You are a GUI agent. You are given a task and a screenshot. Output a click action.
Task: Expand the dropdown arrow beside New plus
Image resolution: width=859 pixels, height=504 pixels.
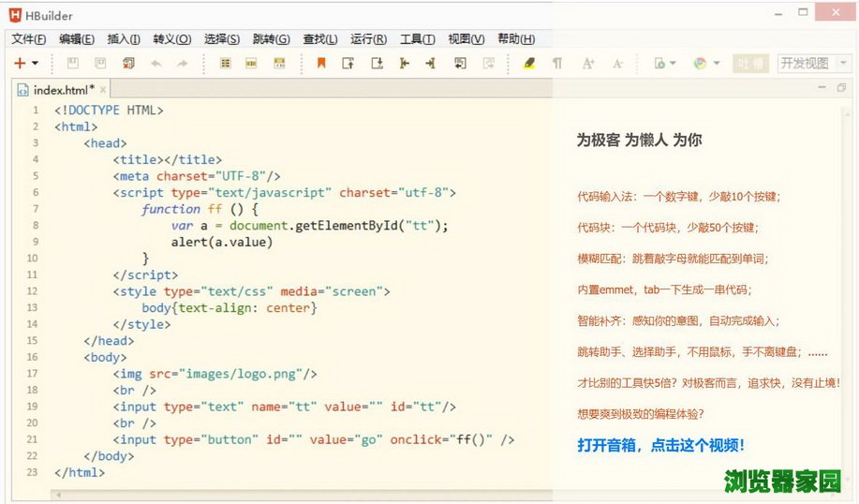[36, 64]
